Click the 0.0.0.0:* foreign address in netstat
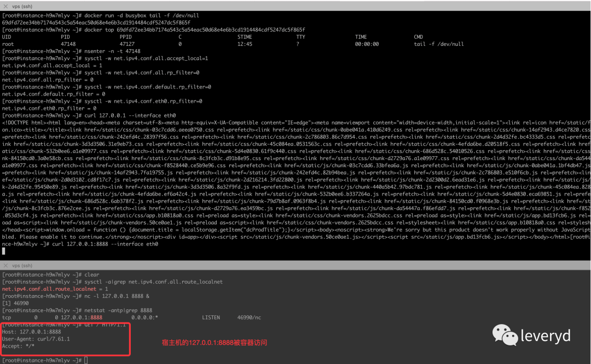591x364 pixels. [x=144, y=318]
